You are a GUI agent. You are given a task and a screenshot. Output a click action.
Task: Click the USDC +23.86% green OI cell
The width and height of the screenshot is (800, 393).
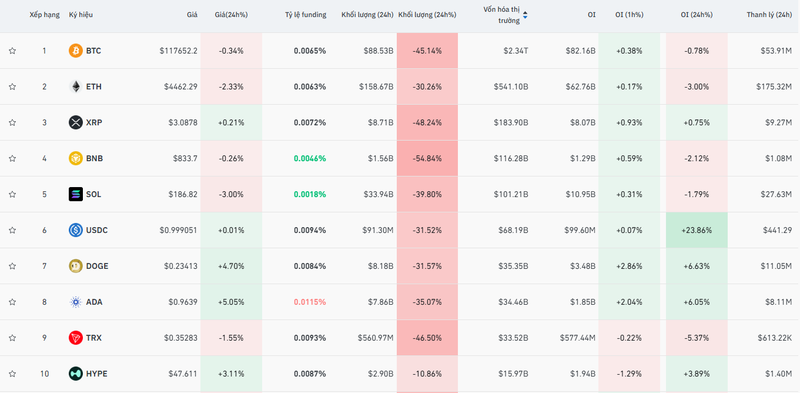coord(697,230)
